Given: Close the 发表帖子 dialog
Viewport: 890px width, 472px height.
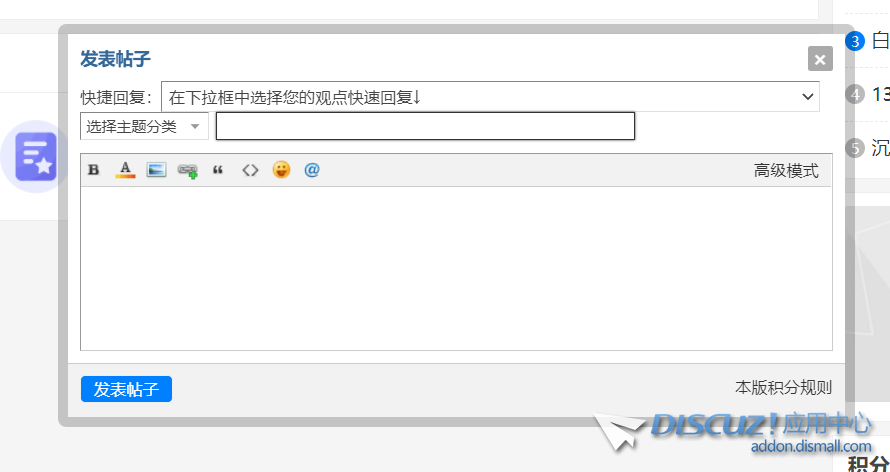Looking at the screenshot, I should tap(820, 59).
